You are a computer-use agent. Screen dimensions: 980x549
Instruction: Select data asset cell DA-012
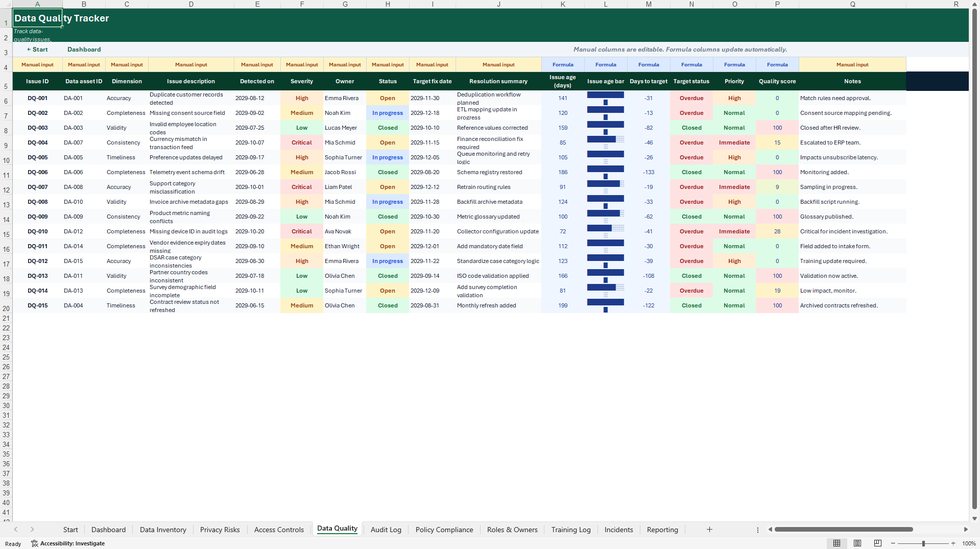click(x=84, y=231)
